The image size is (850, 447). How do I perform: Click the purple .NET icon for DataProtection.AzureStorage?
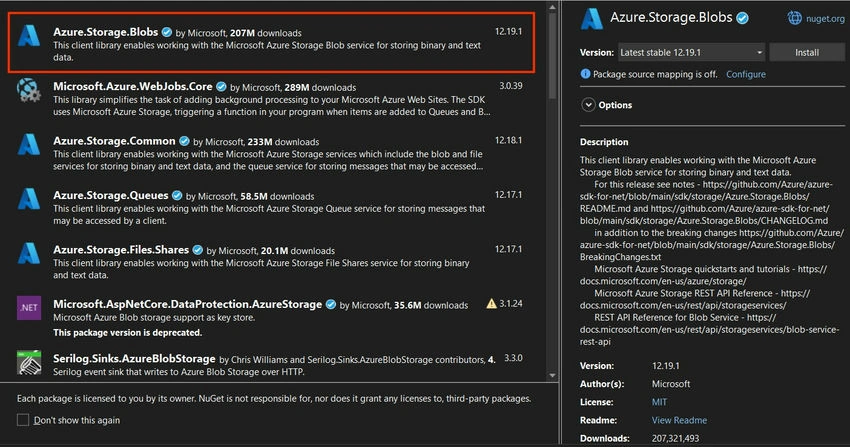coord(29,308)
